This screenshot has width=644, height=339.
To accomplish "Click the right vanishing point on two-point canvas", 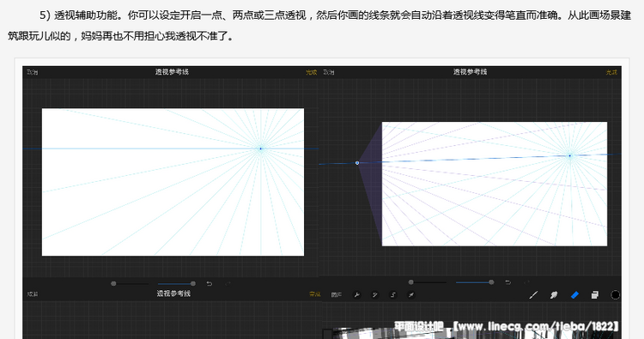I will click(569, 155).
